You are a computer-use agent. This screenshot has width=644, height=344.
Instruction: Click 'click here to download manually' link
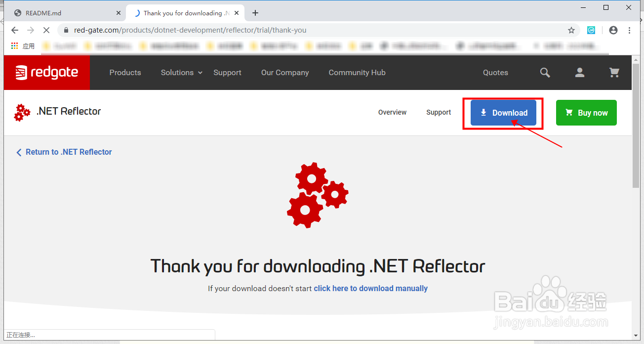(371, 289)
